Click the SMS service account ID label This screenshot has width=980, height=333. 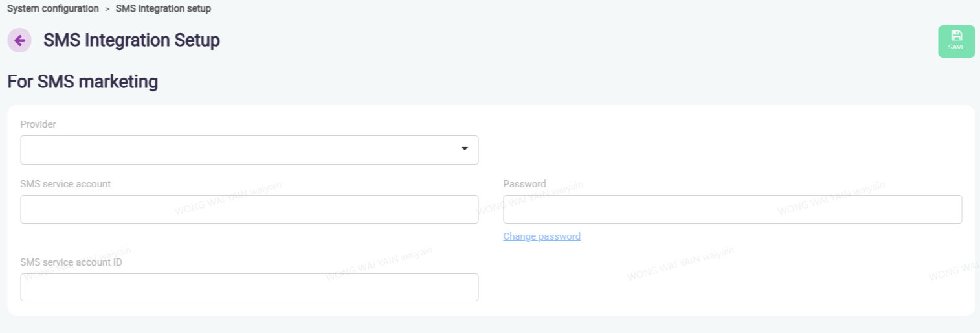pyautogui.click(x=71, y=262)
